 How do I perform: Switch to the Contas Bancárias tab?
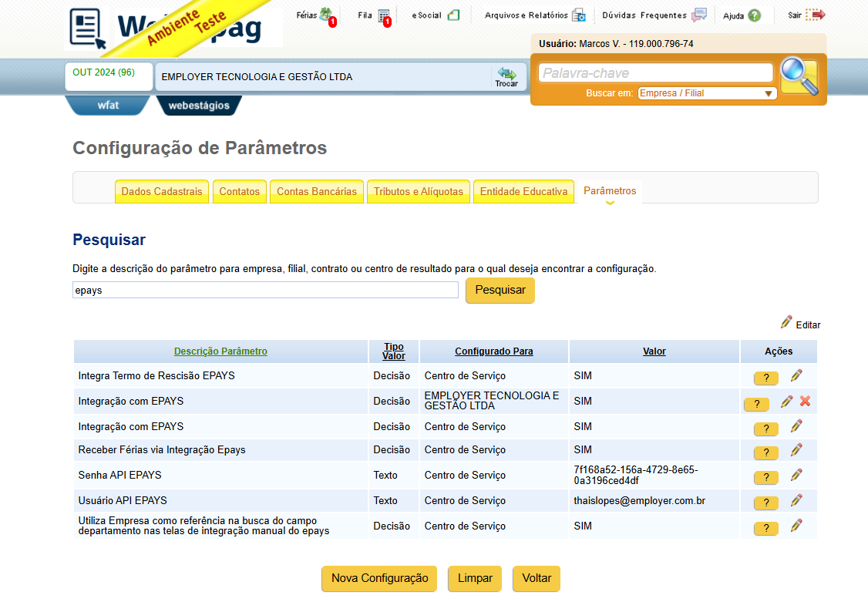(x=317, y=191)
